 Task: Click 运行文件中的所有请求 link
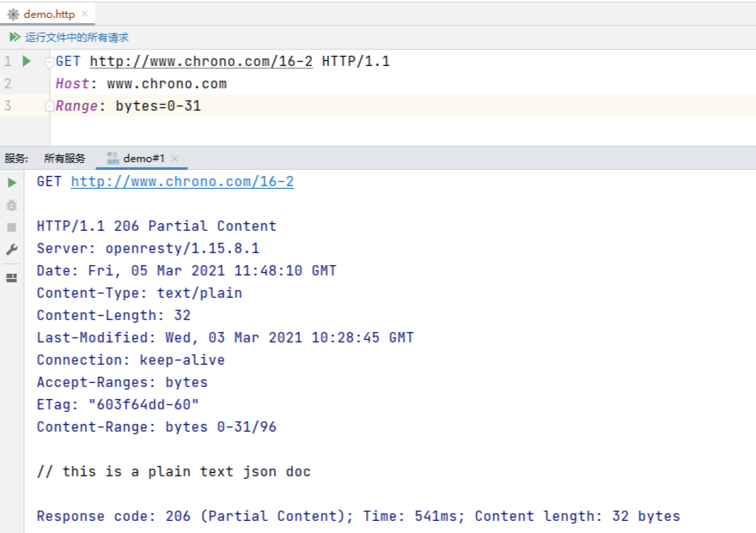pos(76,38)
